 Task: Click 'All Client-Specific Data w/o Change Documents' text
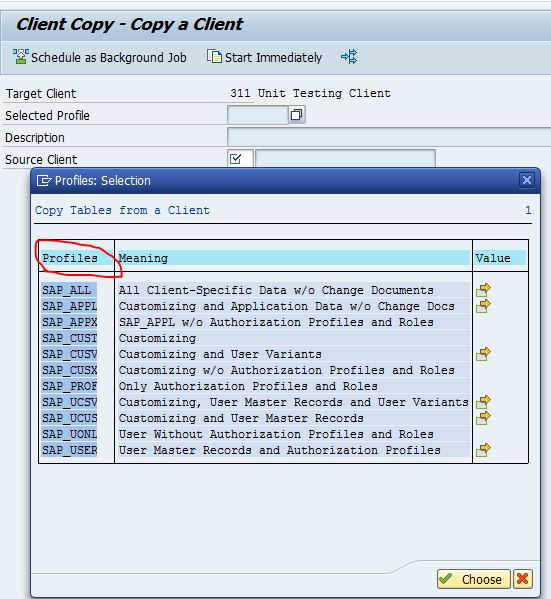[276, 290]
